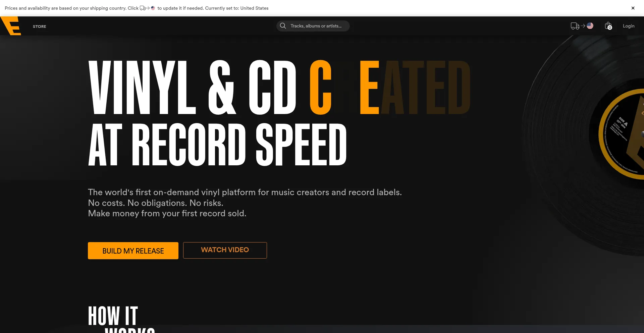Click the magnifying glass search icon
The image size is (644, 333).
coord(283,26)
